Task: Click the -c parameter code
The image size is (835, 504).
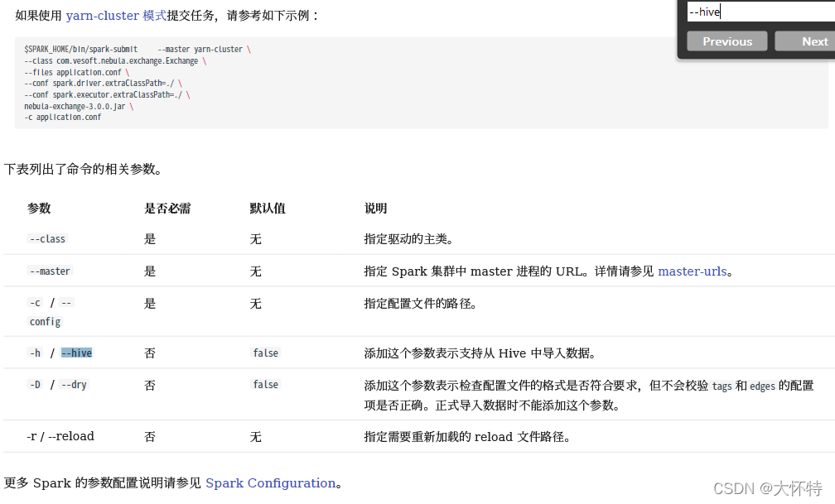Action: tap(35, 303)
